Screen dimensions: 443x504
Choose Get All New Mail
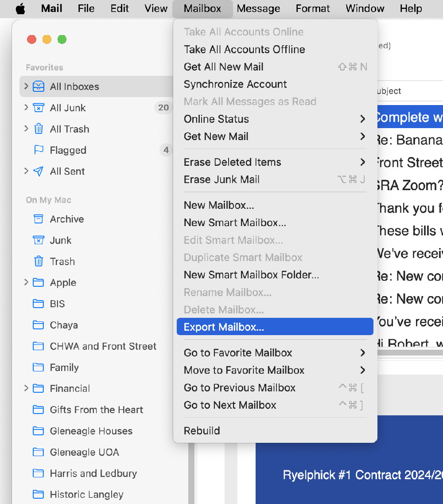[x=275, y=66]
